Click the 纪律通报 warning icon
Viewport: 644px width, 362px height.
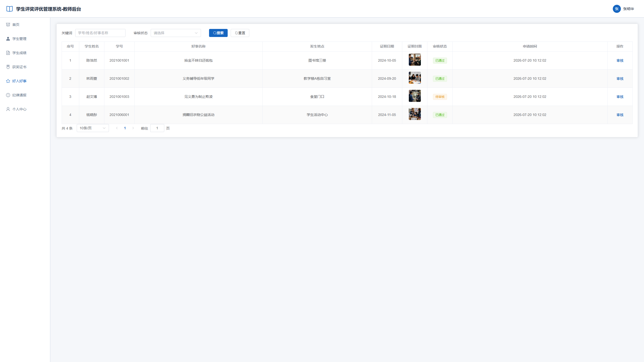click(8, 95)
